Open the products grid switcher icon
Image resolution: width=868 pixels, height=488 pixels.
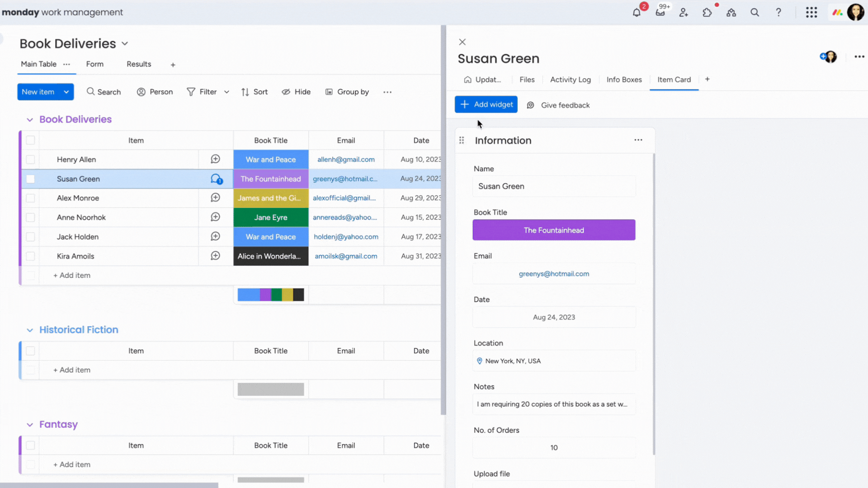811,13
